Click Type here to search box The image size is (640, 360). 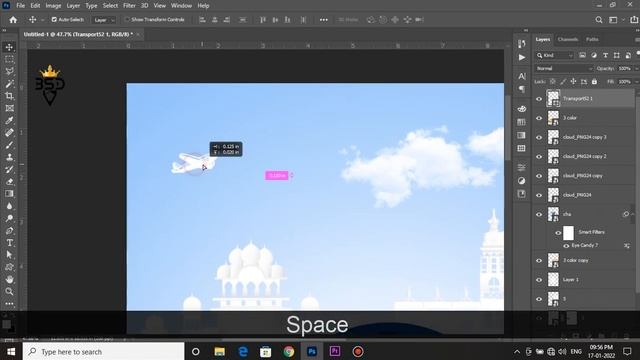[103, 351]
